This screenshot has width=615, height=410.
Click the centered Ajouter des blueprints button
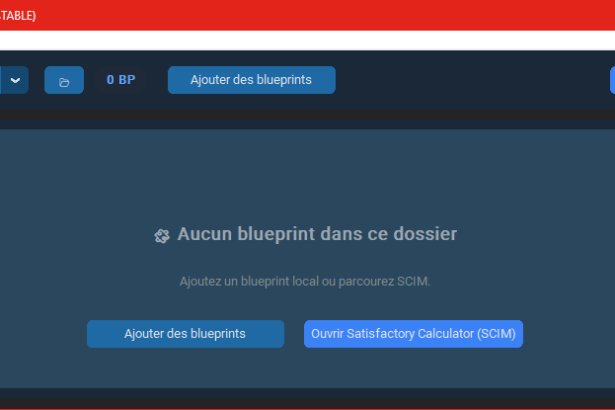click(x=184, y=334)
